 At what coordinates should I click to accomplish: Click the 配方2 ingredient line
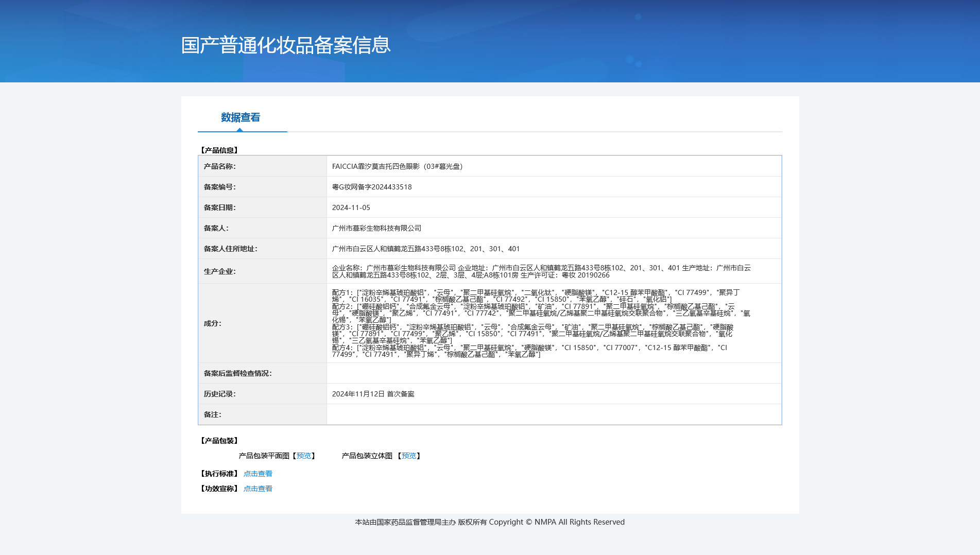[x=541, y=313]
